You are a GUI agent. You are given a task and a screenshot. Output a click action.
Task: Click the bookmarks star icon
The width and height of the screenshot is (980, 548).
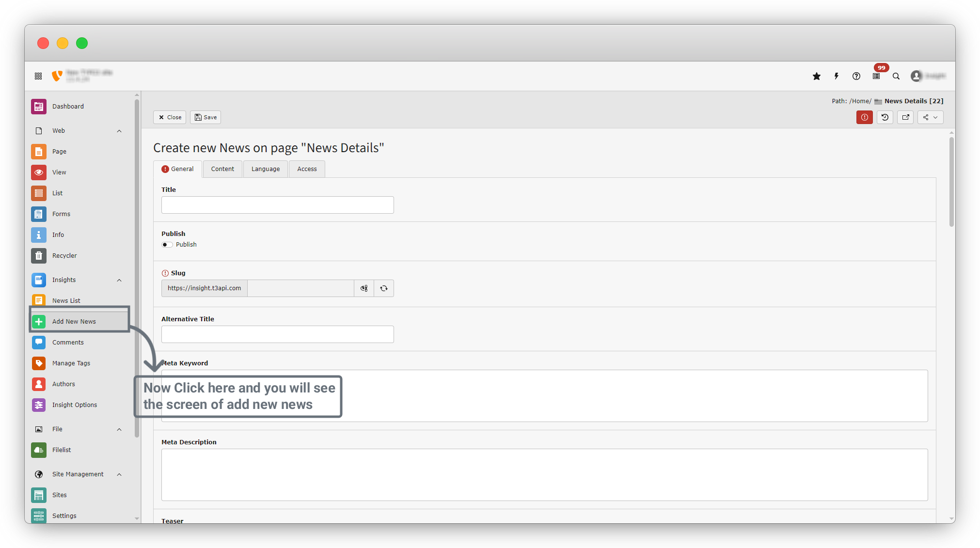(x=817, y=76)
